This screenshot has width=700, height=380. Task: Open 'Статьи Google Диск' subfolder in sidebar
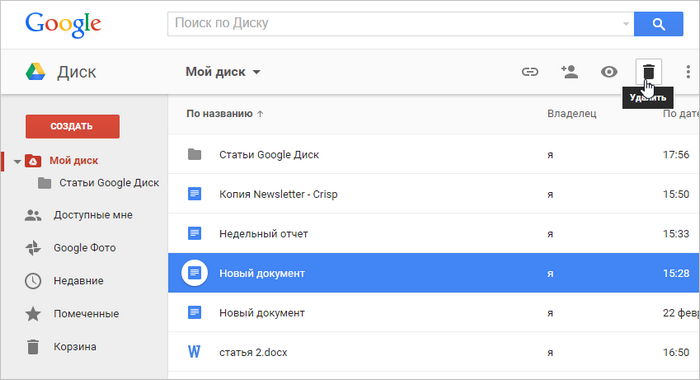109,183
